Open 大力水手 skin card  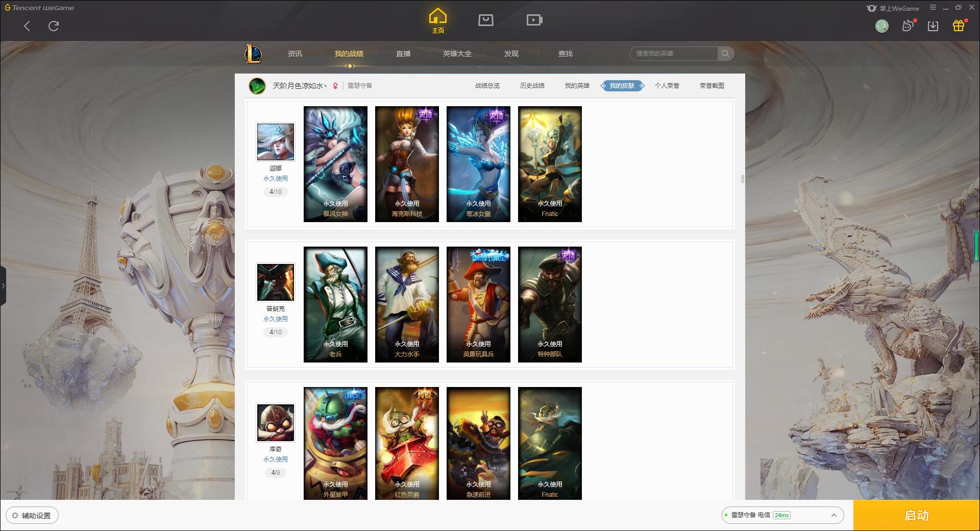coord(407,304)
